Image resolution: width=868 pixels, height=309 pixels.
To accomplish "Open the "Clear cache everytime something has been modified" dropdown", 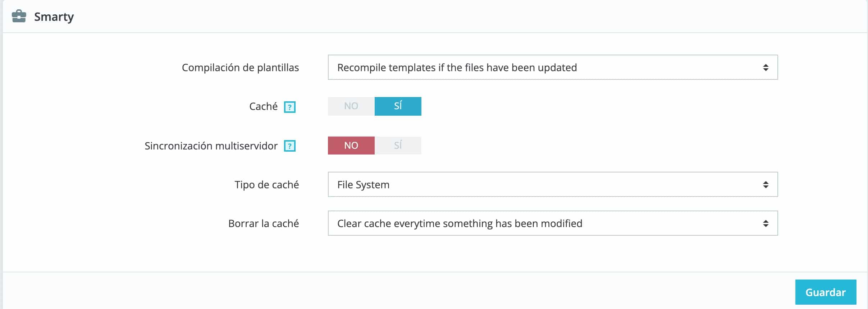I will point(552,223).
